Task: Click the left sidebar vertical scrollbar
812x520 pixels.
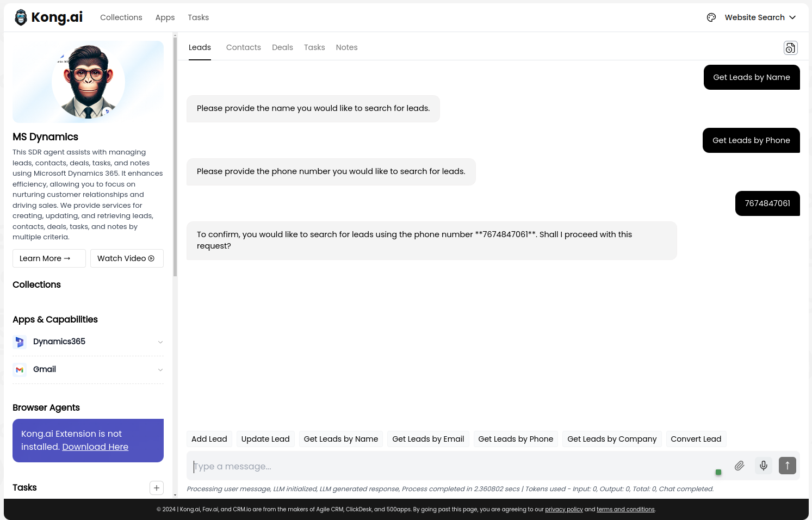Action: [x=175, y=158]
